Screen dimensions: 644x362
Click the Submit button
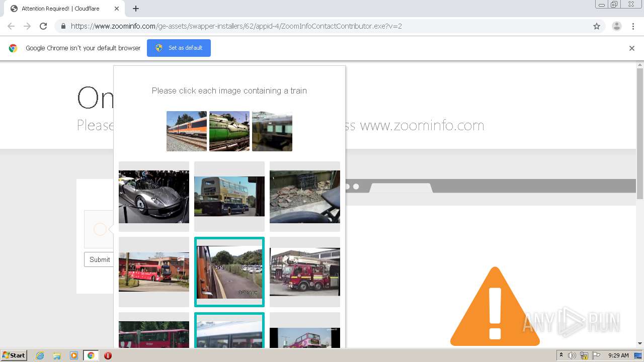(x=100, y=259)
